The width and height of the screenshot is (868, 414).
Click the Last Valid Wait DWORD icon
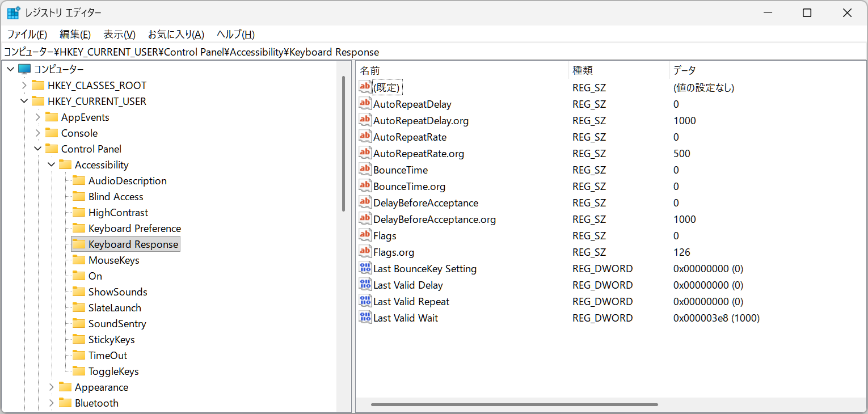[365, 318]
